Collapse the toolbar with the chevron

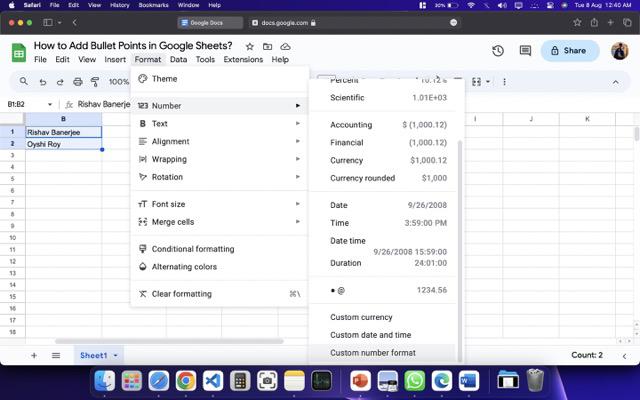point(616,82)
